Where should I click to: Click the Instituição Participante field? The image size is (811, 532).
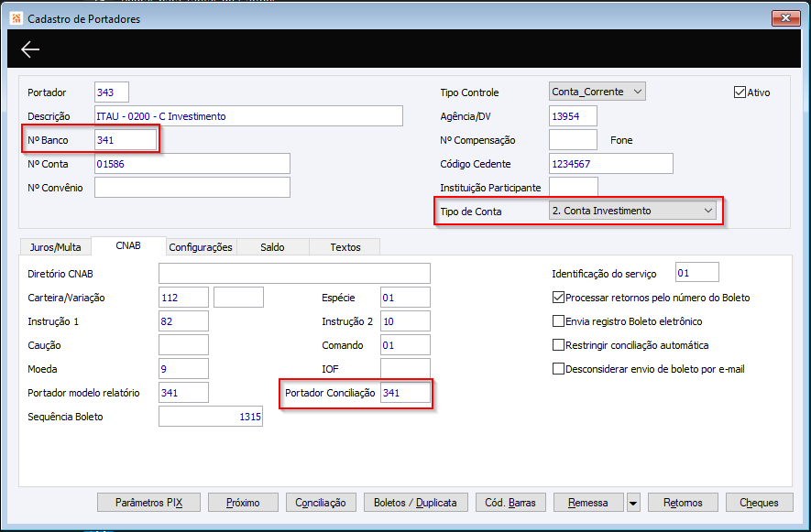[574, 187]
